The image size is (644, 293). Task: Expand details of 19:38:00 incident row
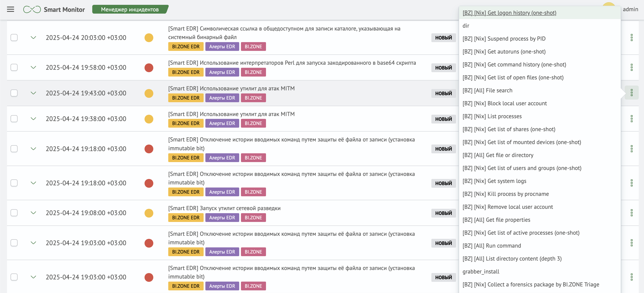click(x=33, y=119)
